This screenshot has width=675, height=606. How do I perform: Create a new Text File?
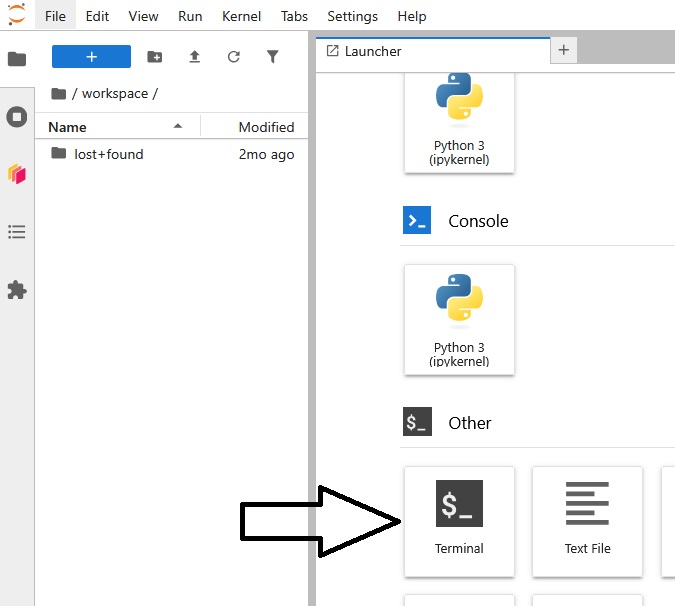(x=587, y=520)
